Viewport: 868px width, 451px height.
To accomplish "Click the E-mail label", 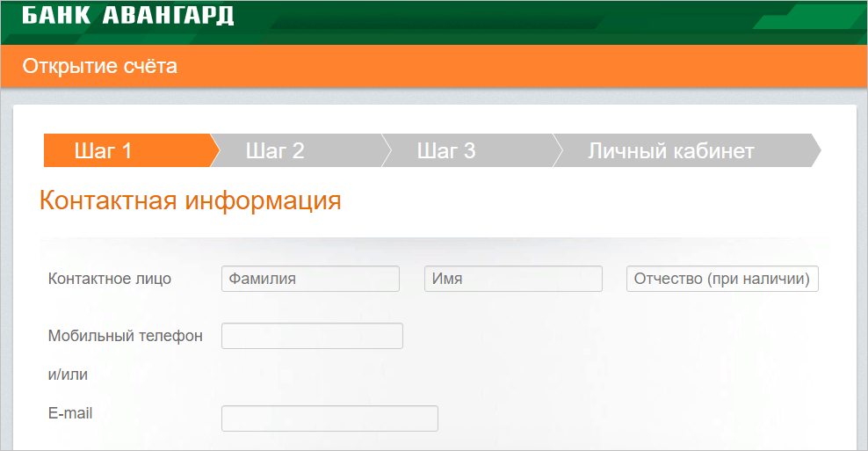I will point(70,413).
